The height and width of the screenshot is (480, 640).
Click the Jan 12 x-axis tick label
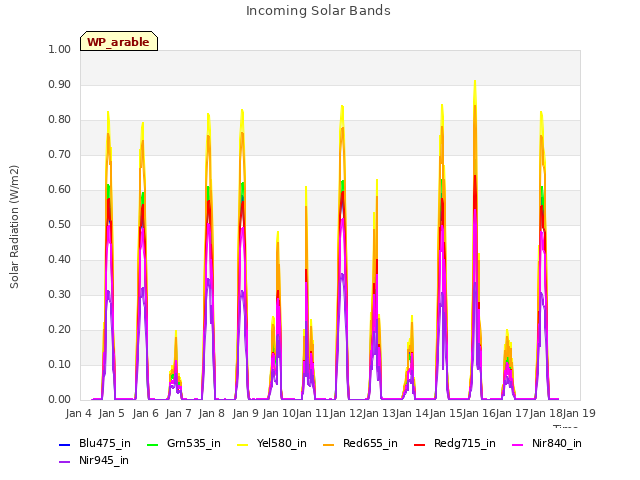346,413
